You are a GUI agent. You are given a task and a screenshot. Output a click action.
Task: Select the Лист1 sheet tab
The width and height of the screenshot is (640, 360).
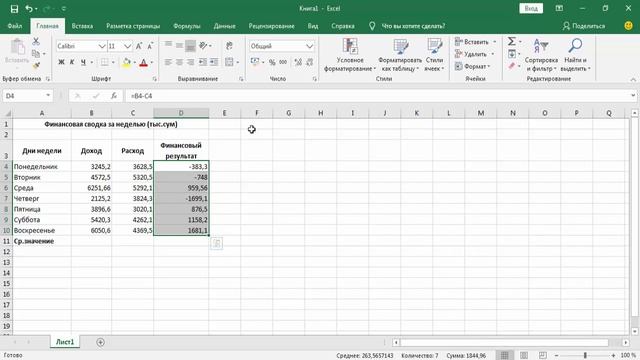click(65, 342)
